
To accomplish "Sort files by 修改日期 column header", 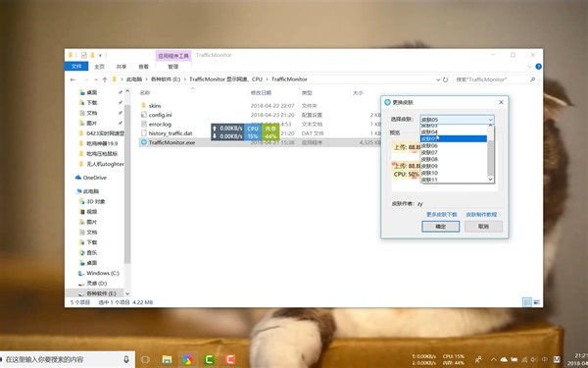I will pos(261,93).
